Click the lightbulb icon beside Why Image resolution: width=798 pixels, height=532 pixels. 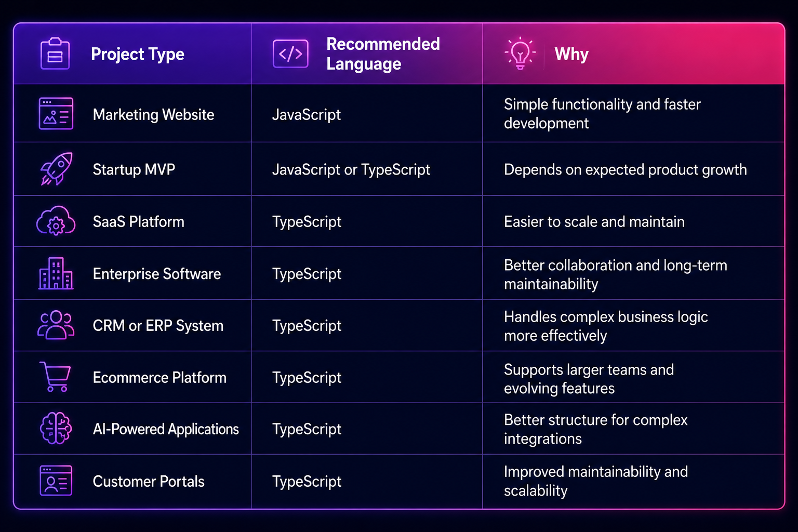pyautogui.click(x=520, y=54)
